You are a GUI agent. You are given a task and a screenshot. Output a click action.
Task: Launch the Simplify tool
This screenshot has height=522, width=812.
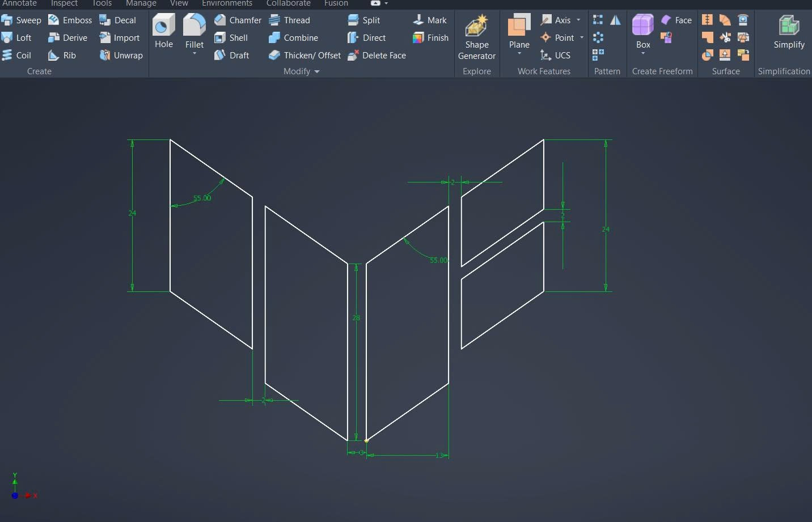pyautogui.click(x=789, y=32)
